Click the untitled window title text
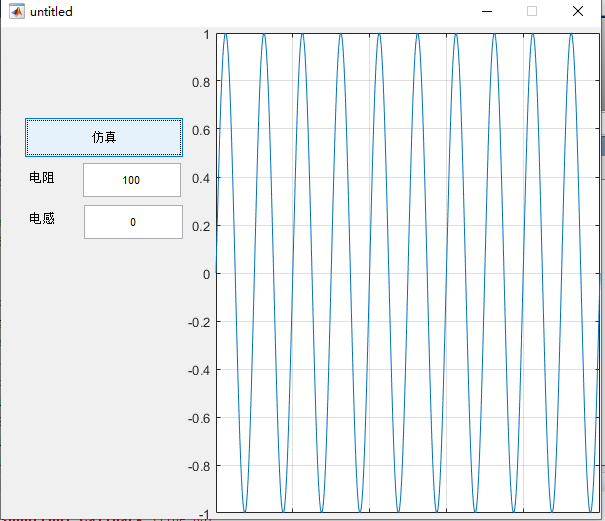The height and width of the screenshot is (521, 605). tap(51, 12)
